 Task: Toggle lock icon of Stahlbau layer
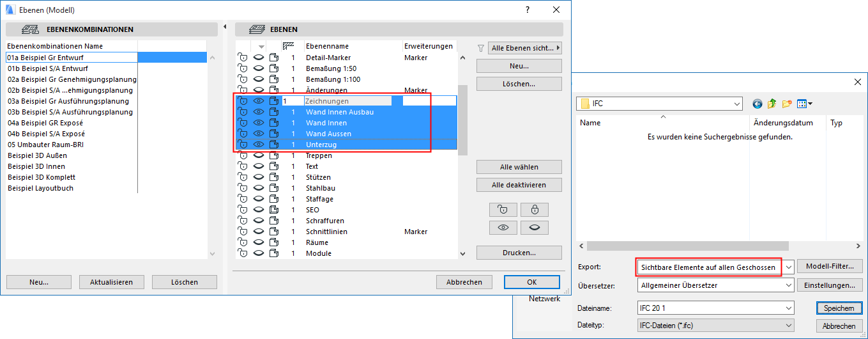(x=243, y=188)
